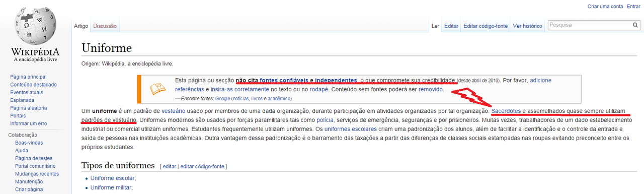Image resolution: width=644 pixels, height=194 pixels.
Task: Click the rodapé link in the notice
Action: click(319, 89)
